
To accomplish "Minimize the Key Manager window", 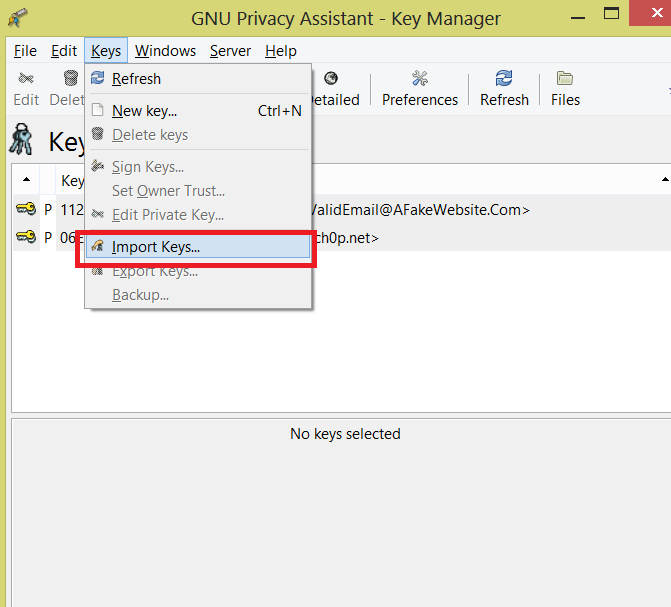I will [x=578, y=18].
